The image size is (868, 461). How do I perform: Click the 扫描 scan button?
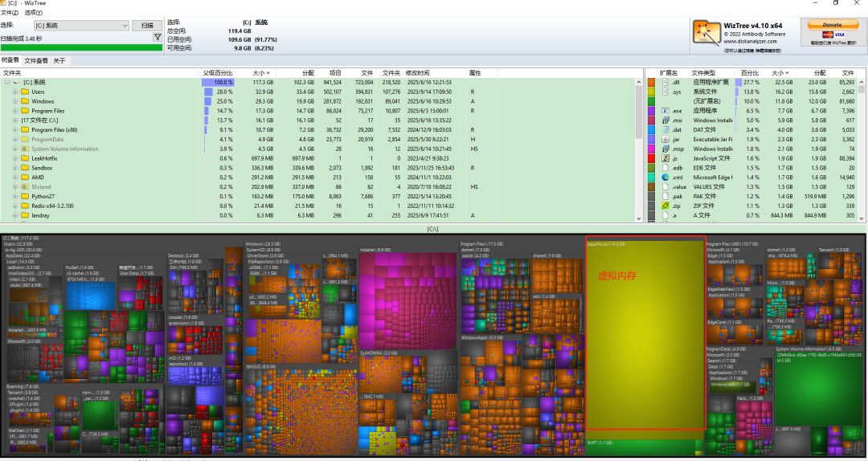click(148, 26)
